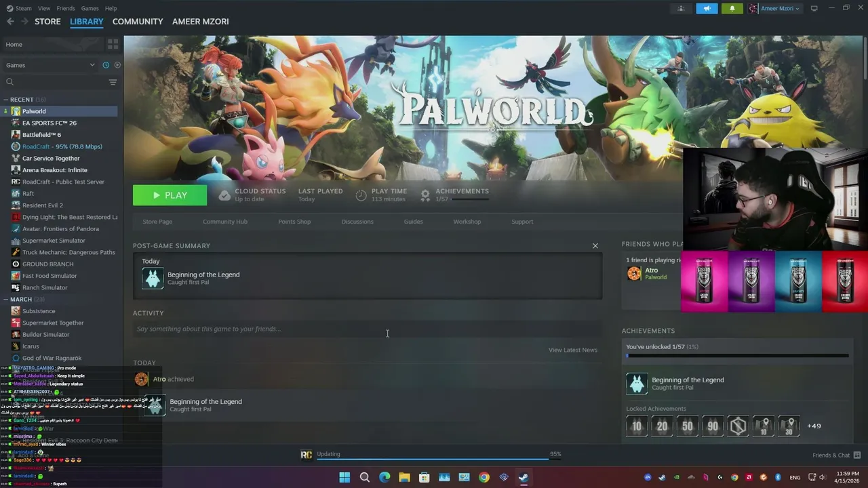Open Friends & Chat
The width and height of the screenshot is (868, 488).
[836, 455]
